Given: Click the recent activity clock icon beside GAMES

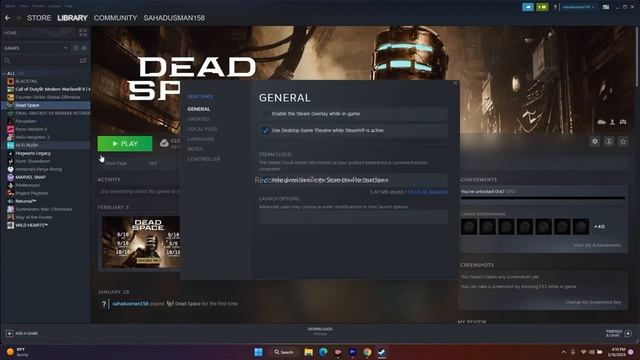Looking at the screenshot, I should (x=76, y=48).
